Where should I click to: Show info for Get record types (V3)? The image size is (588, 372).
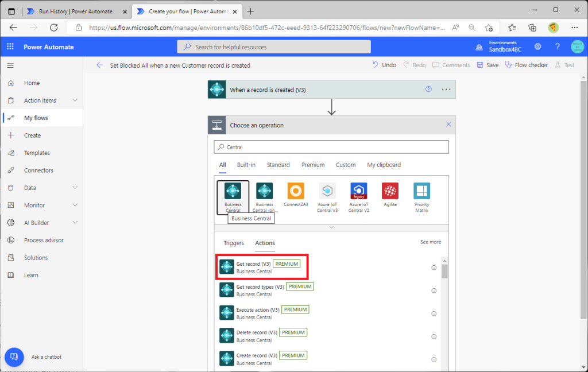click(434, 290)
